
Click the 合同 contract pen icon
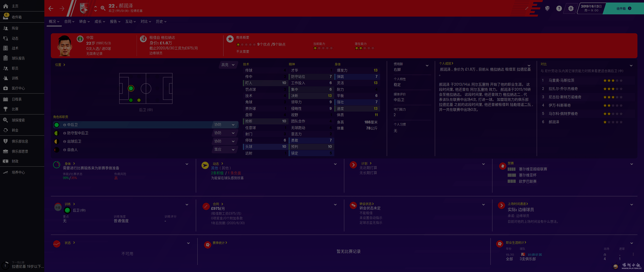click(x=206, y=206)
